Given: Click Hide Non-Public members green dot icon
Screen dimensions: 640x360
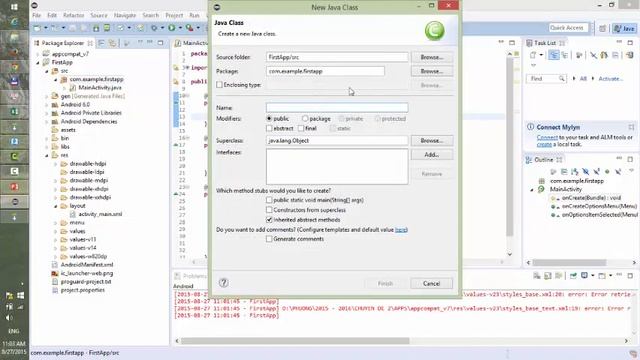Looking at the screenshot, I should (607, 171).
